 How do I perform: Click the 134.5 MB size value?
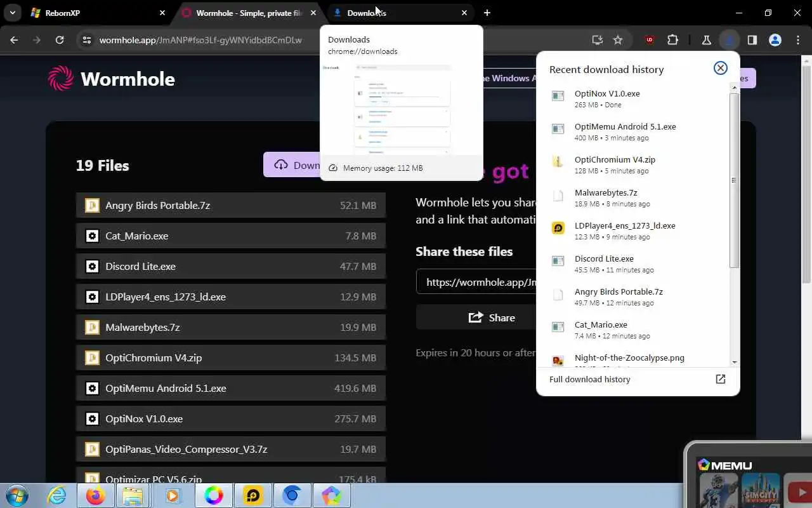coord(355,358)
